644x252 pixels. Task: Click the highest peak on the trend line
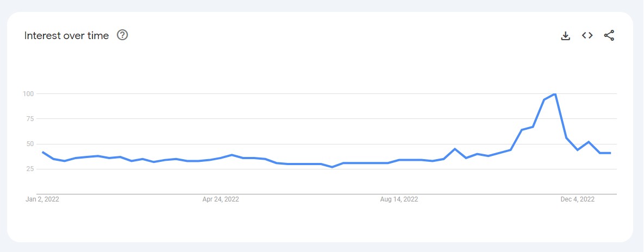pyautogui.click(x=554, y=94)
